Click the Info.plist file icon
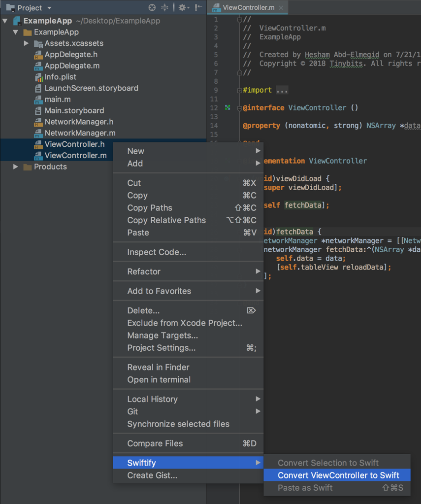 tap(38, 77)
